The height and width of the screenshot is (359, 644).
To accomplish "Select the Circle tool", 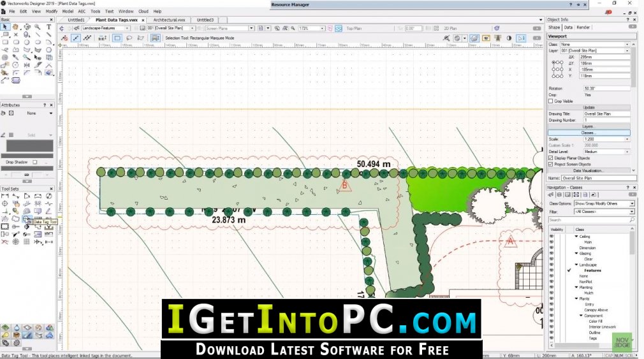I will point(27,42).
